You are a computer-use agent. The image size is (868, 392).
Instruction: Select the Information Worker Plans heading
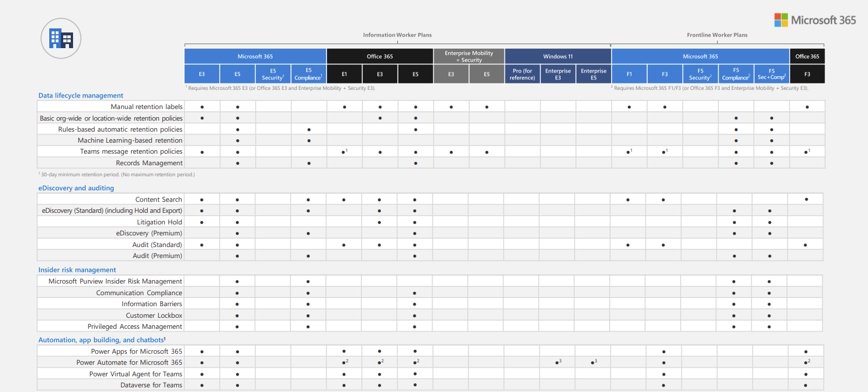tap(397, 35)
